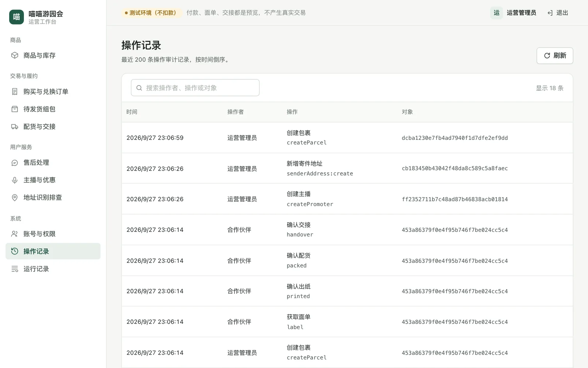Click the microphone icon beside 主播与优惠
This screenshot has height=368, width=588.
coord(15,180)
